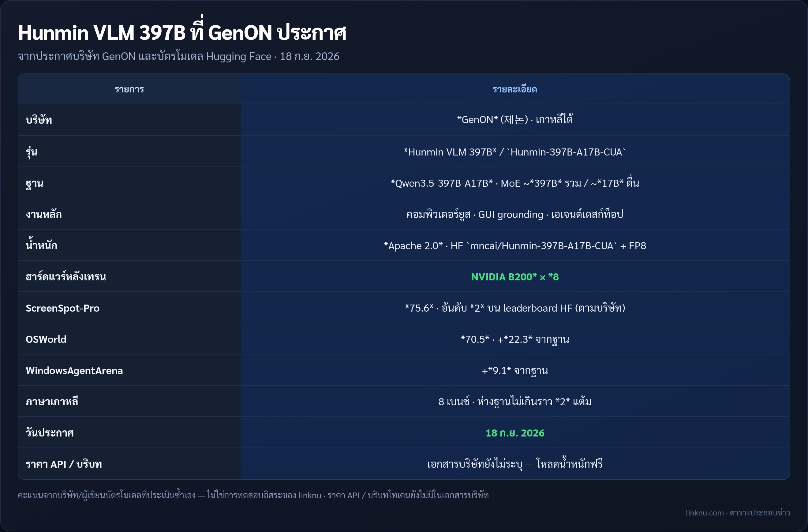Select the 'รายการ' column header
Screen dimensions: 808x532
click(x=129, y=89)
